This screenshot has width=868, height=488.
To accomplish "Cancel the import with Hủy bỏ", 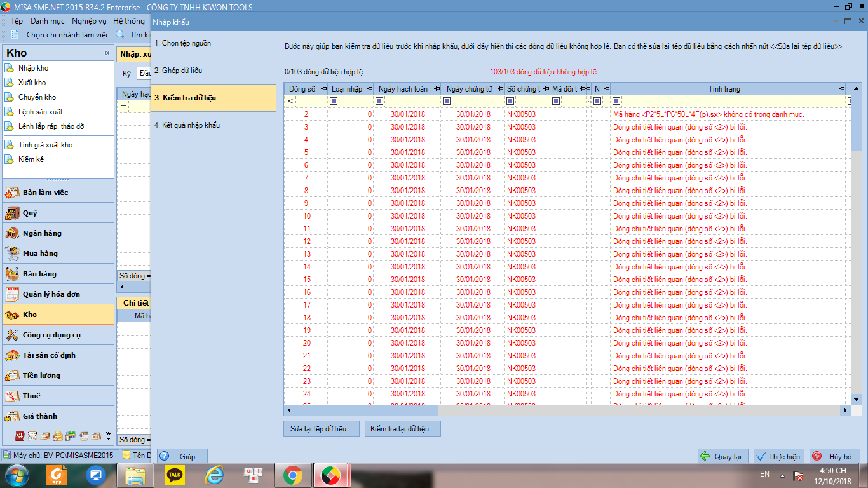I will click(835, 456).
